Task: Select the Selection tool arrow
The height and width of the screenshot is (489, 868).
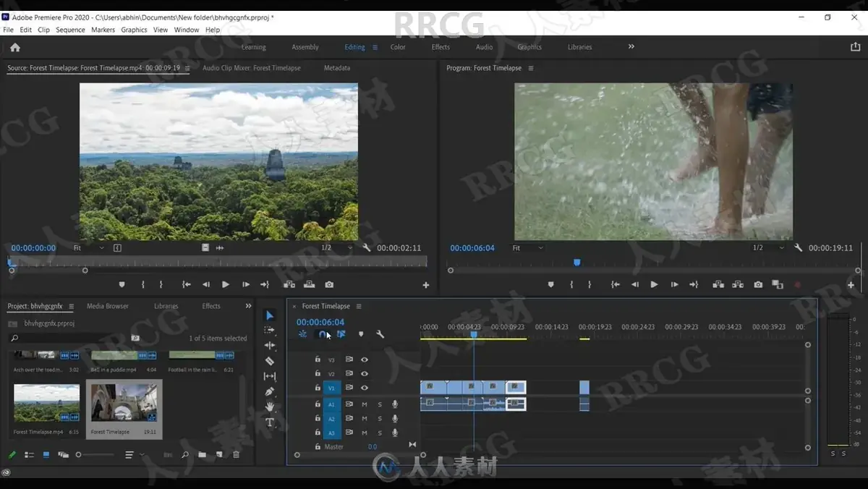Action: (270, 315)
